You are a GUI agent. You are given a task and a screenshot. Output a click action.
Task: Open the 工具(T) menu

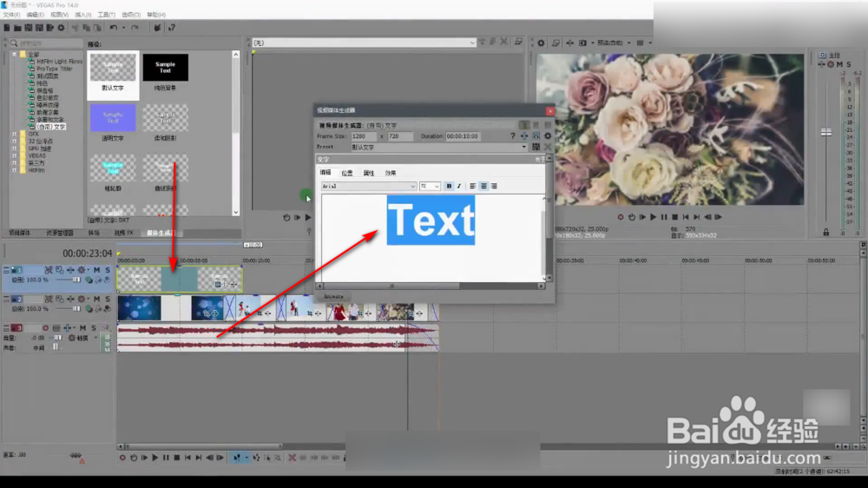[106, 15]
